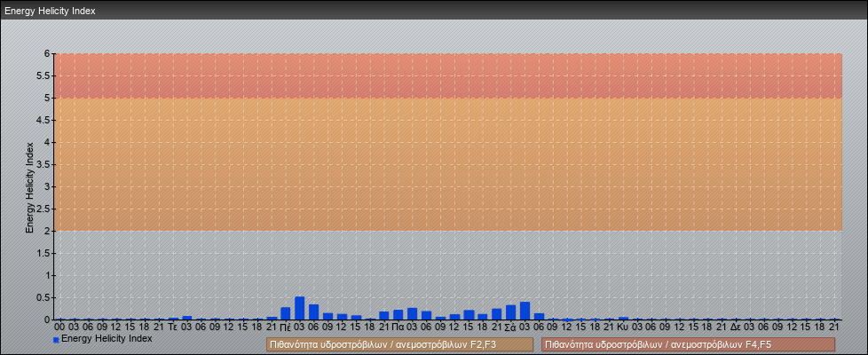Click the blue bar above the Πα label
The height and width of the screenshot is (355, 868).
tap(398, 314)
